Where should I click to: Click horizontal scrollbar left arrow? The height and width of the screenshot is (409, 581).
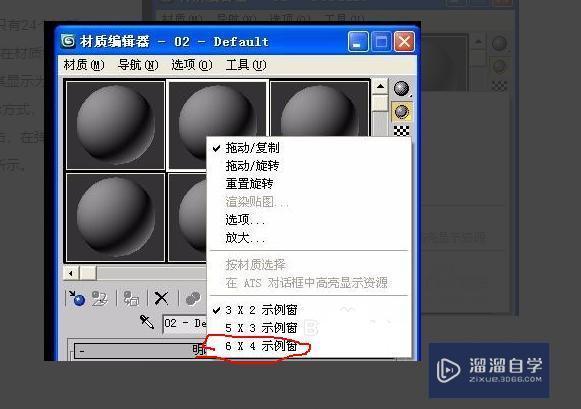(71, 274)
